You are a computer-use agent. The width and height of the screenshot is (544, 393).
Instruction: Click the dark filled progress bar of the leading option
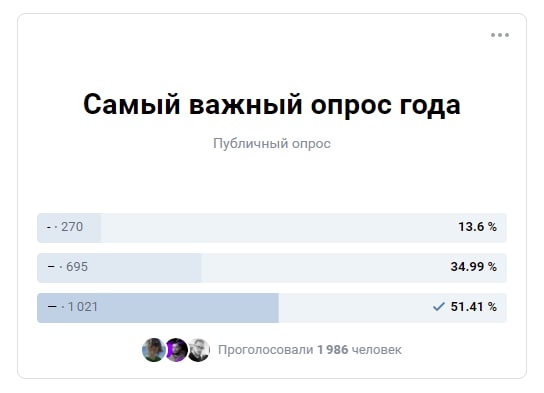point(158,308)
